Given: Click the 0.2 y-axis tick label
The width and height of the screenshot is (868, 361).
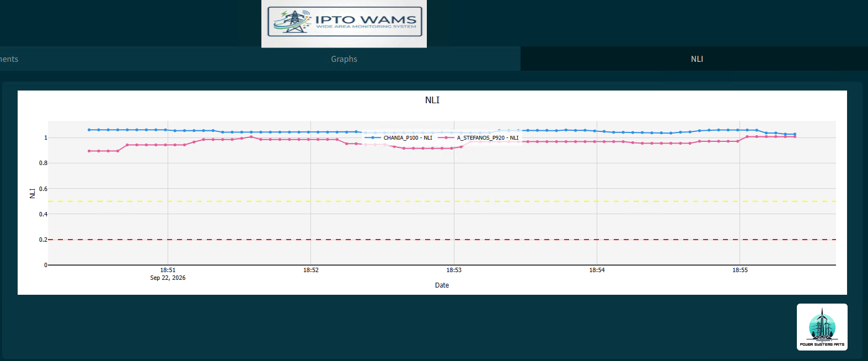Looking at the screenshot, I should (43, 240).
